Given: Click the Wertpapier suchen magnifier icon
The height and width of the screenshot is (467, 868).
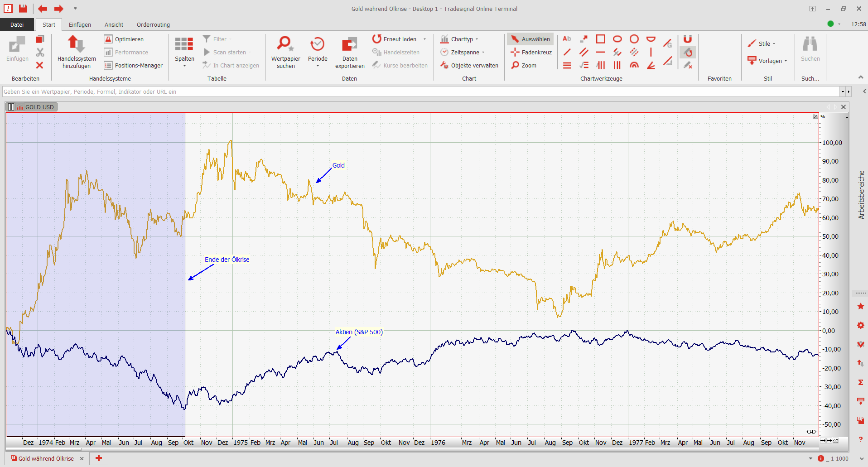Looking at the screenshot, I should point(285,44).
